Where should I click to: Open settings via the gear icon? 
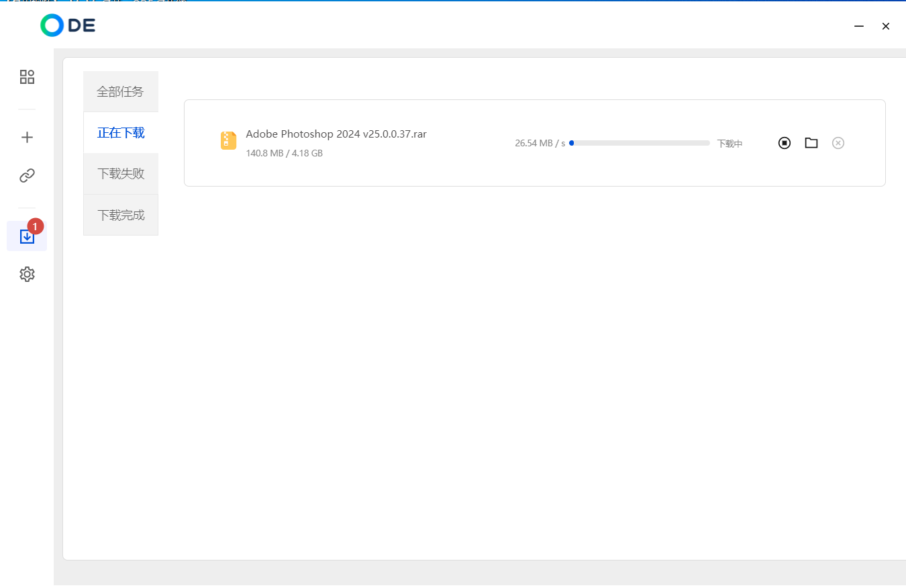click(x=27, y=275)
